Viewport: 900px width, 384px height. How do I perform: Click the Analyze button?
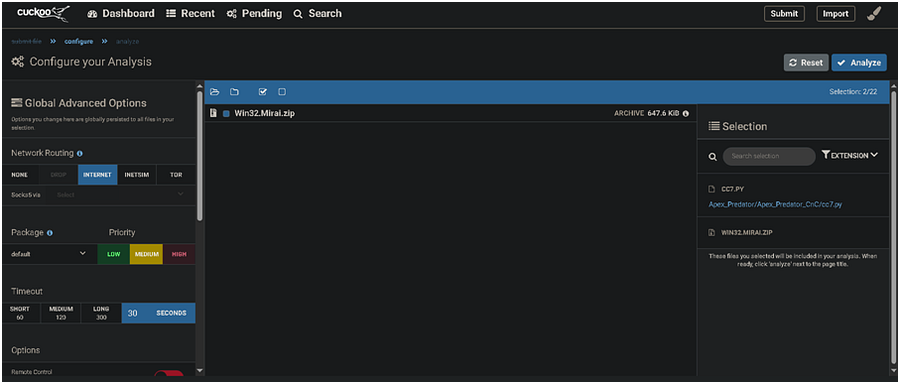click(859, 63)
